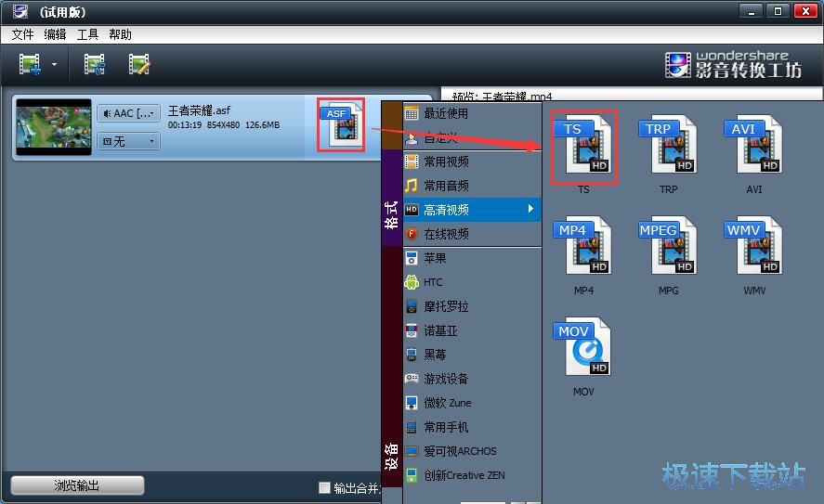
Task: Select the 苹果 device category
Action: [435, 258]
